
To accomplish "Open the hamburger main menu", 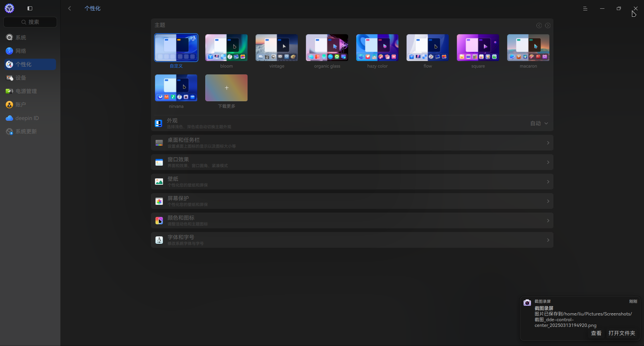I will 585,8.
